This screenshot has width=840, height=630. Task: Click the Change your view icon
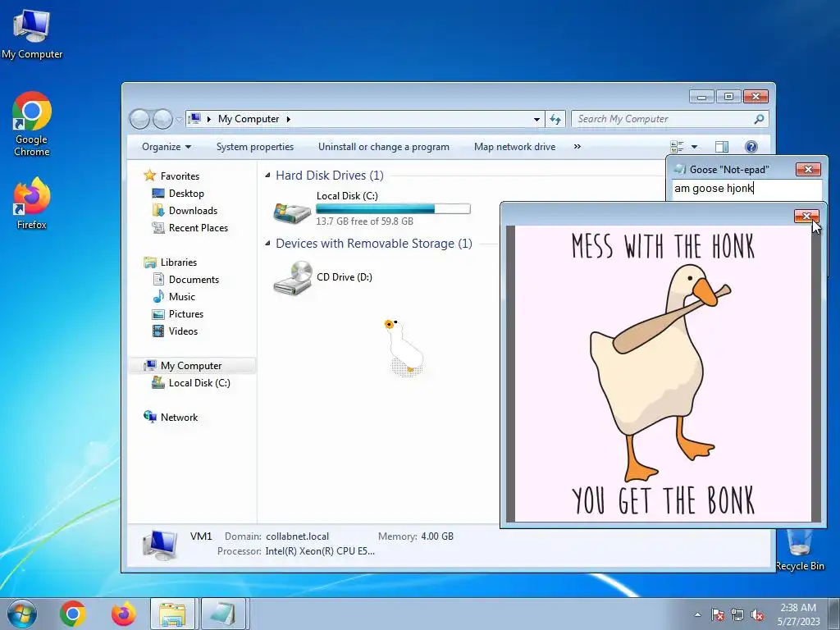(x=677, y=146)
